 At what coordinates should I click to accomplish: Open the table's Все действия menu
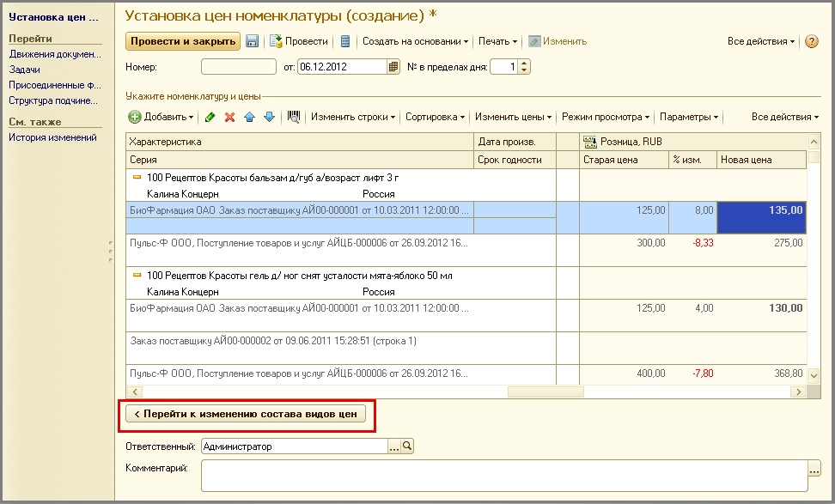(785, 117)
